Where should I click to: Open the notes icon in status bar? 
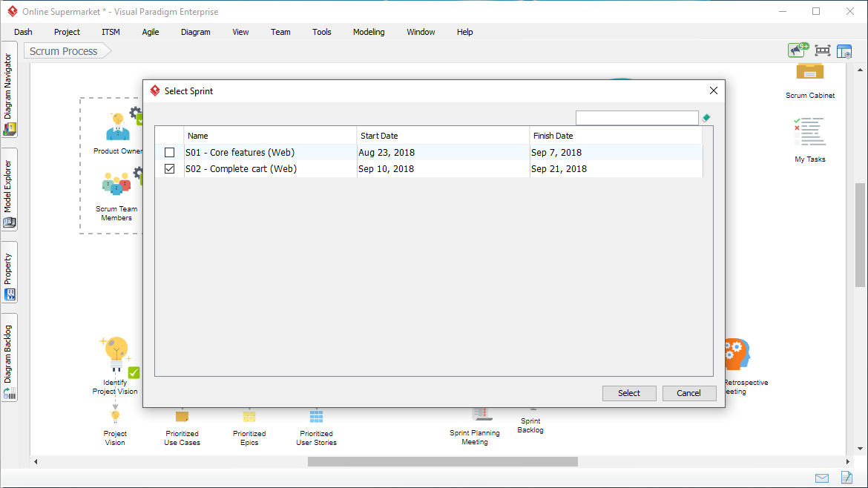[x=846, y=478]
